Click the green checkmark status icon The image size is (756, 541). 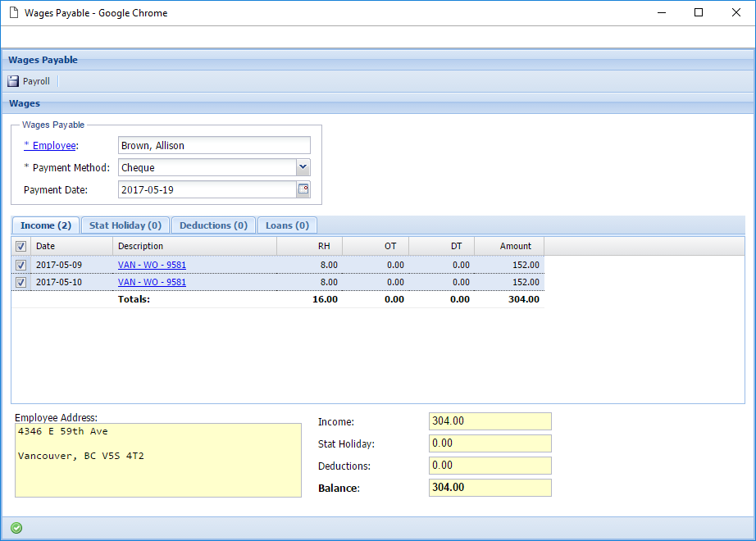(x=16, y=528)
